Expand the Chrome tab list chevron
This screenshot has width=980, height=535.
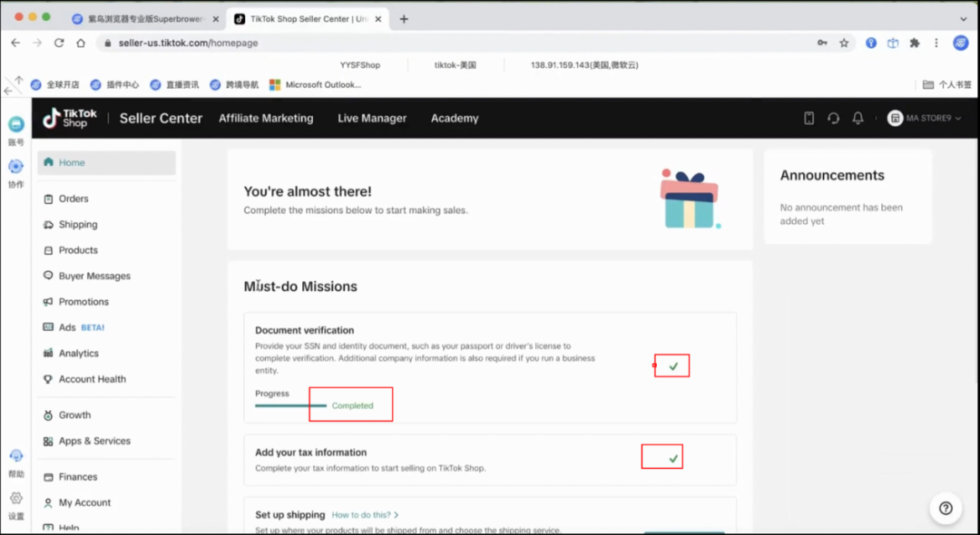coord(963,19)
